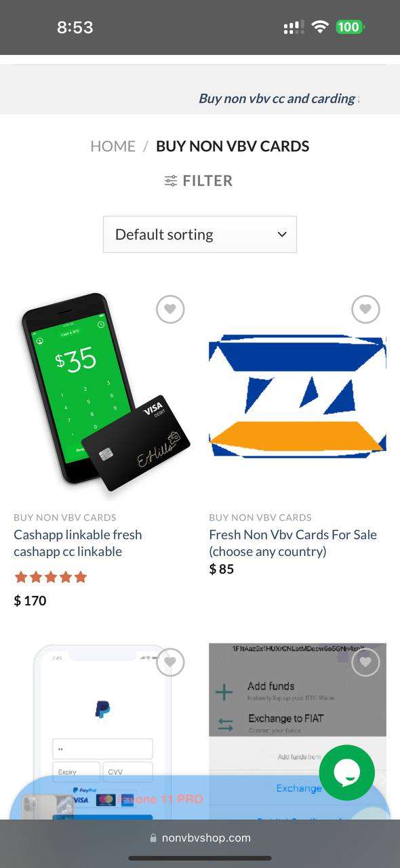Click the filter sliders icon
The width and height of the screenshot is (400, 868).
click(x=171, y=181)
